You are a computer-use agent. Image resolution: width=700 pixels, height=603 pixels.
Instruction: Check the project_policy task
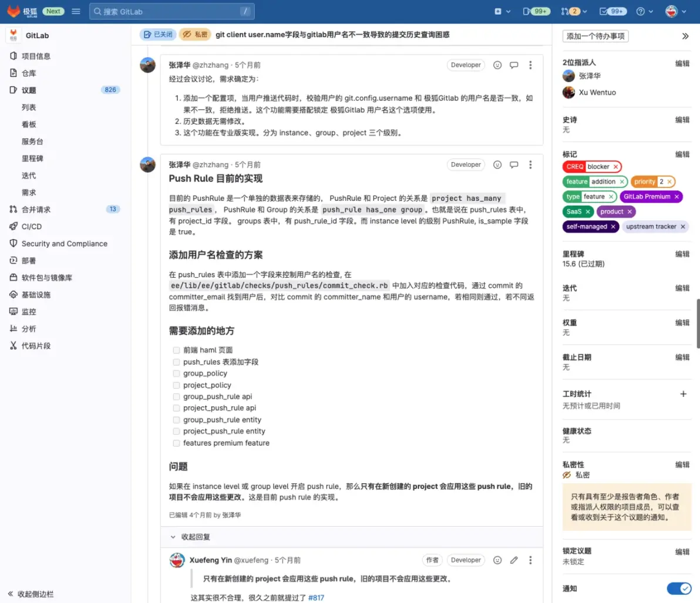tap(176, 385)
